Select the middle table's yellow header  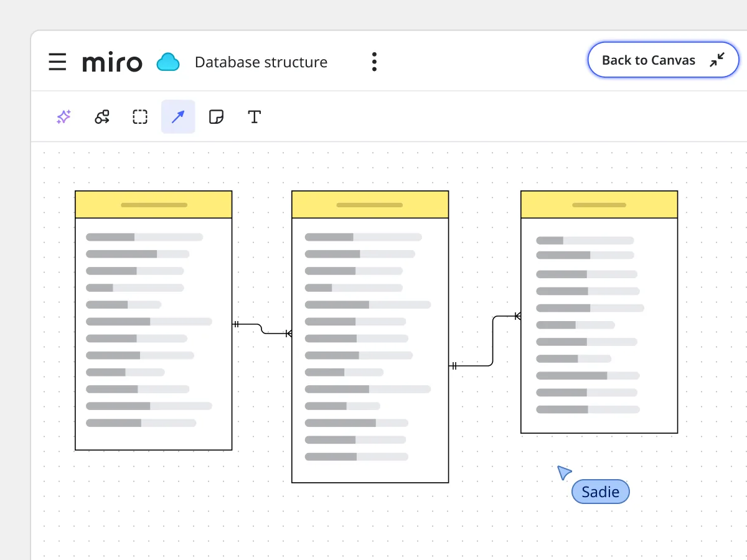pos(370,205)
